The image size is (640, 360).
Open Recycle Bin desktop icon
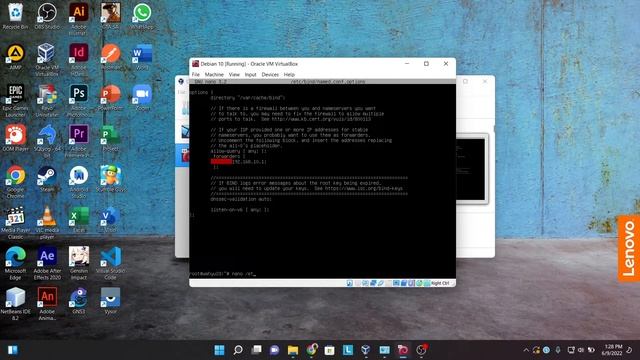pos(16,16)
